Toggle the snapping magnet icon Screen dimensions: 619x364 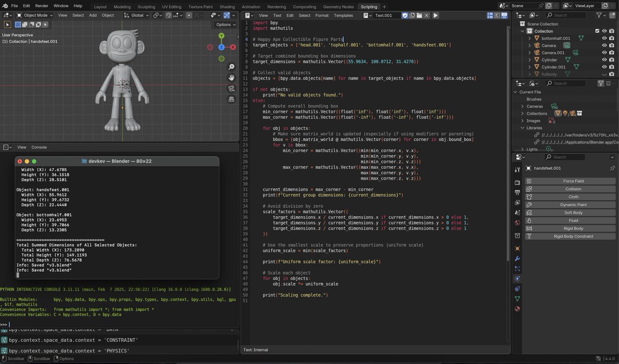tap(169, 15)
